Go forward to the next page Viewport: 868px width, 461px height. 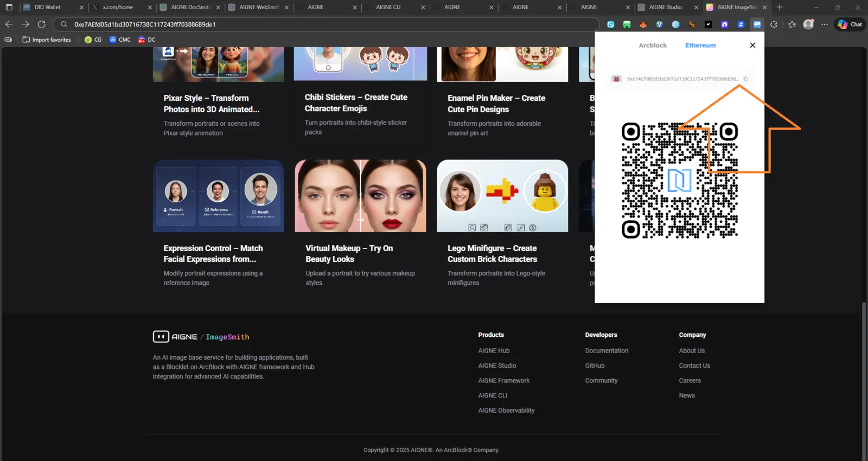point(25,24)
